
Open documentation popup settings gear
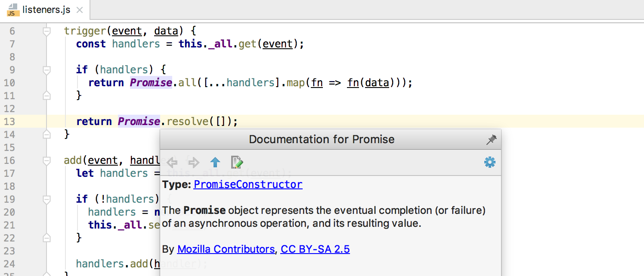click(x=490, y=163)
